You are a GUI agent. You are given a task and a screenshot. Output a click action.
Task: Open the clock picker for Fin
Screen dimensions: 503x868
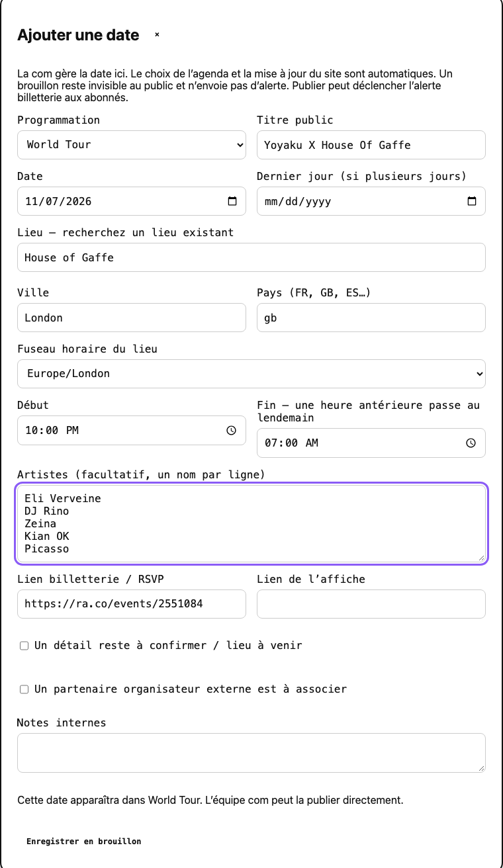(471, 443)
